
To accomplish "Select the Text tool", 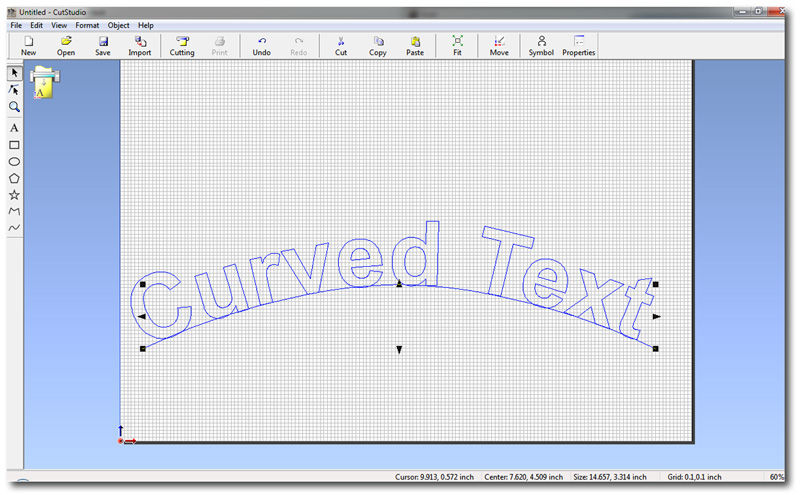I will coord(15,128).
